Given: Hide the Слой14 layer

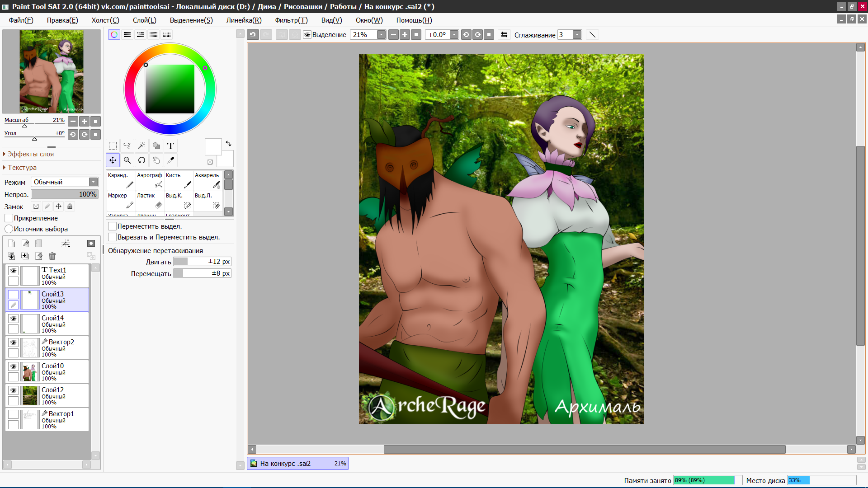Looking at the screenshot, I should point(14,319).
